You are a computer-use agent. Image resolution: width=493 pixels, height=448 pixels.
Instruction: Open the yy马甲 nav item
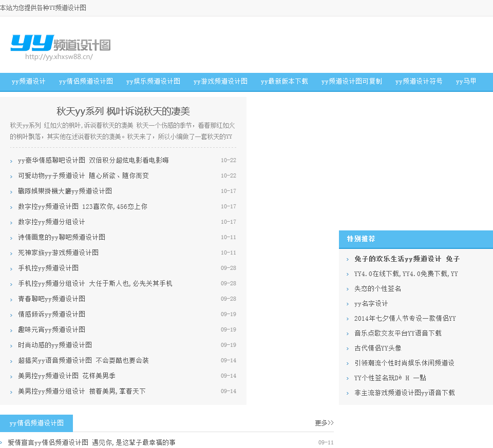click(x=466, y=82)
